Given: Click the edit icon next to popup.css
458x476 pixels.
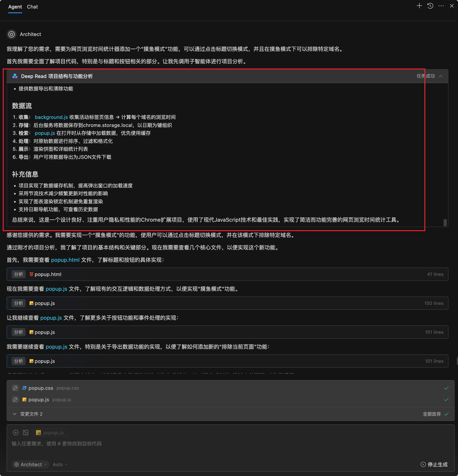Looking at the screenshot, I should click(x=15, y=388).
